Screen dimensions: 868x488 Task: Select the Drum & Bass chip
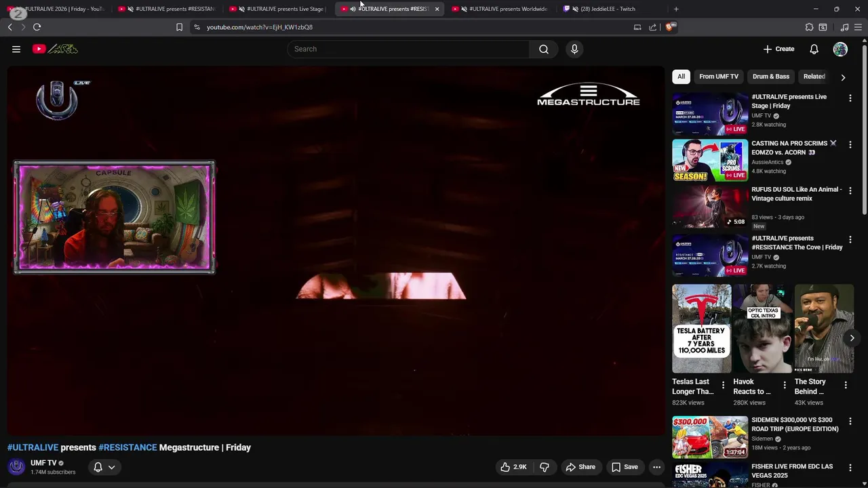point(771,77)
